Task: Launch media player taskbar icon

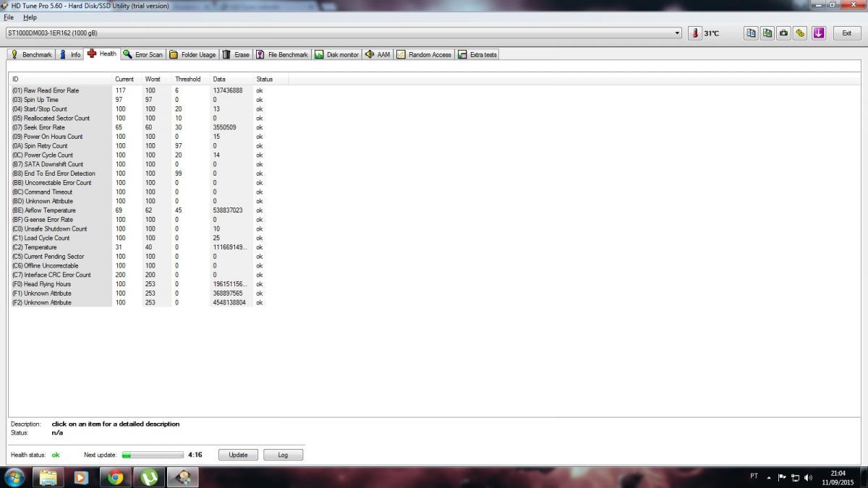Action: pyautogui.click(x=82, y=477)
